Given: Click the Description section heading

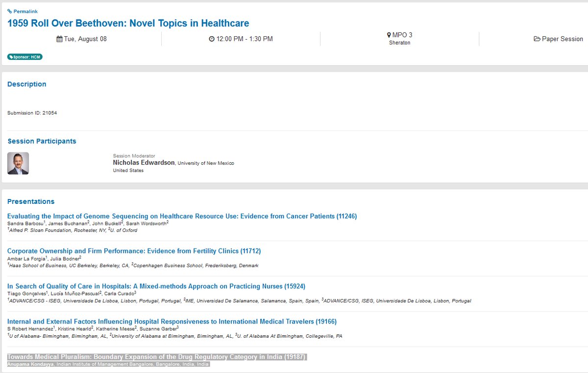Looking at the screenshot, I should click(x=26, y=84).
